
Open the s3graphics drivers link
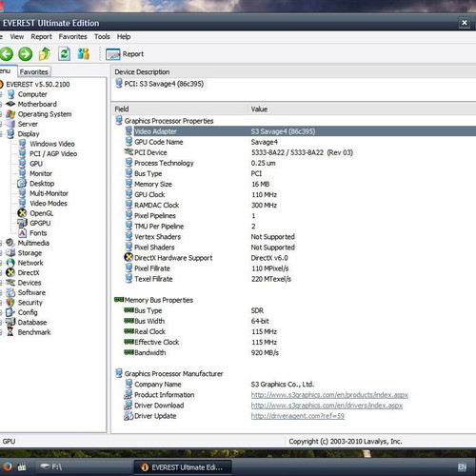tap(327, 406)
